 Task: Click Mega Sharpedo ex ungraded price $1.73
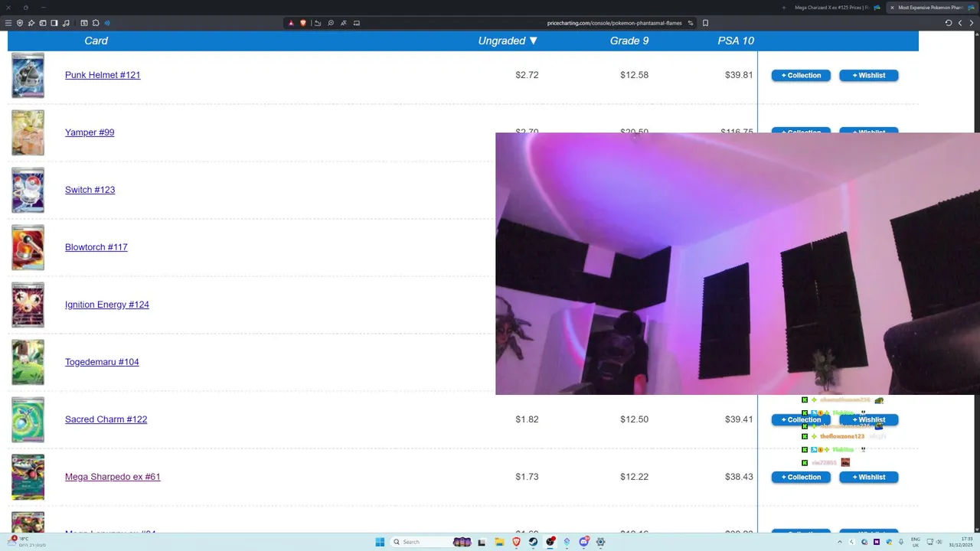tap(527, 477)
